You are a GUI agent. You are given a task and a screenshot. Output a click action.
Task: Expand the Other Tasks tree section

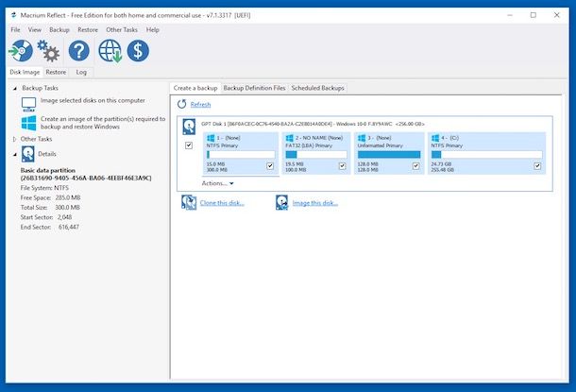tap(15, 139)
